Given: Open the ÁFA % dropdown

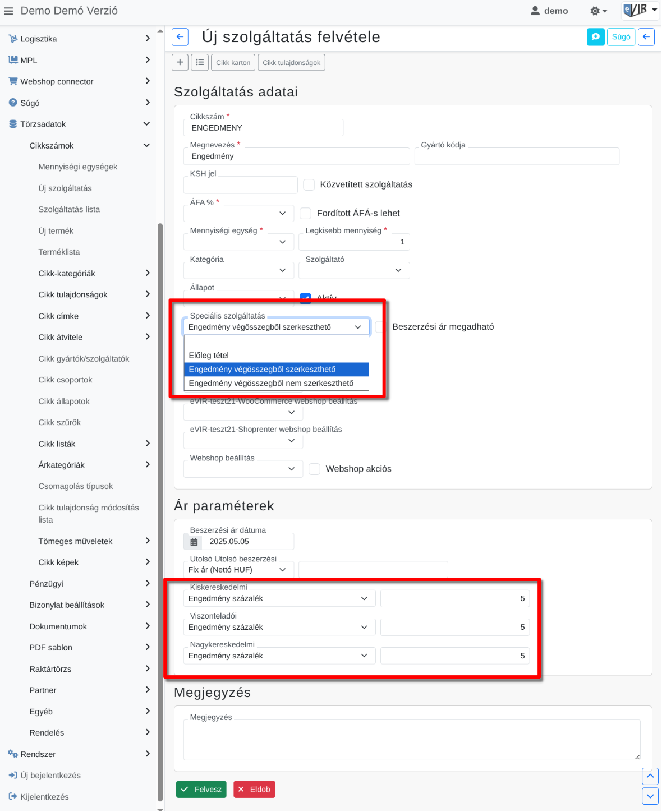Looking at the screenshot, I should [238, 213].
